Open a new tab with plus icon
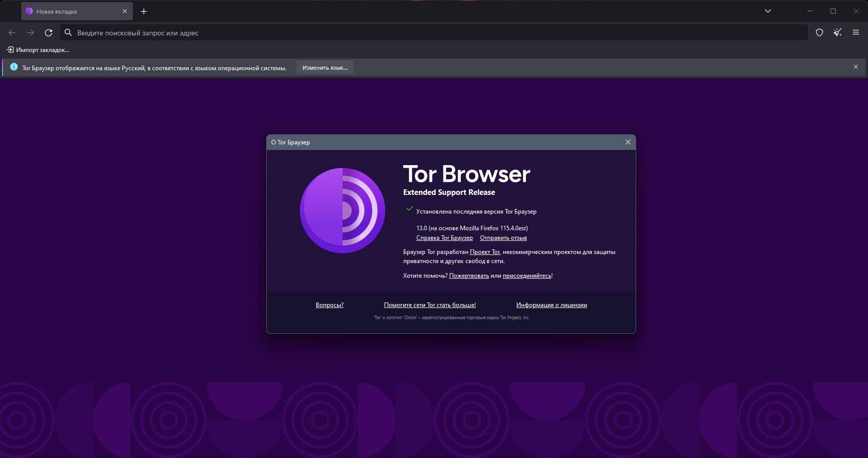This screenshot has width=868, height=458. [x=144, y=11]
